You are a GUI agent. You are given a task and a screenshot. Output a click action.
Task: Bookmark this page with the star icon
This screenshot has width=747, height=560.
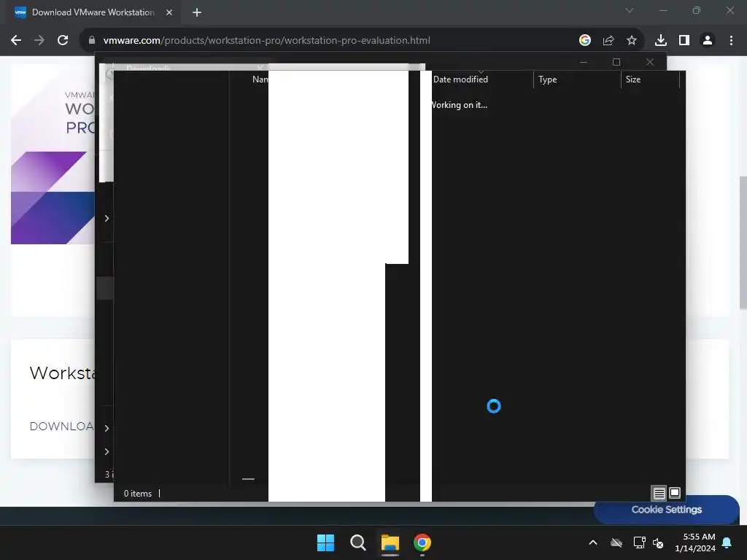[x=632, y=41]
